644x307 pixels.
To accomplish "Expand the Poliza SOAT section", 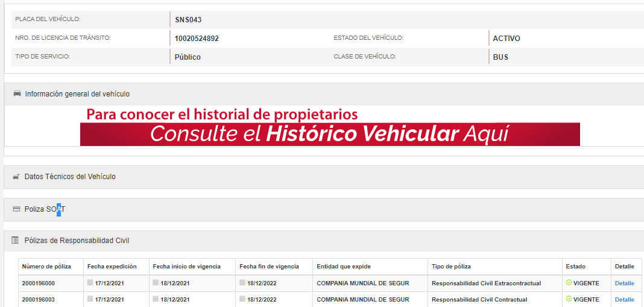I will click(x=45, y=209).
